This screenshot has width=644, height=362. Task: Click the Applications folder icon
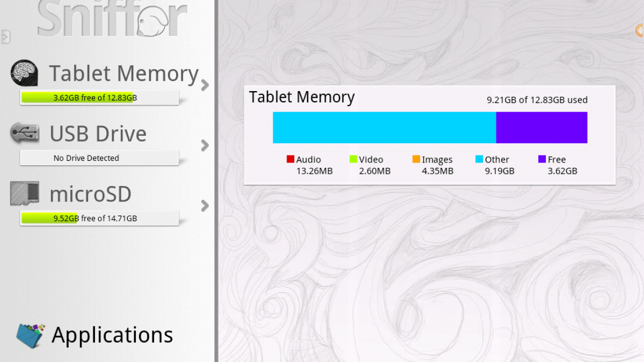coord(30,335)
